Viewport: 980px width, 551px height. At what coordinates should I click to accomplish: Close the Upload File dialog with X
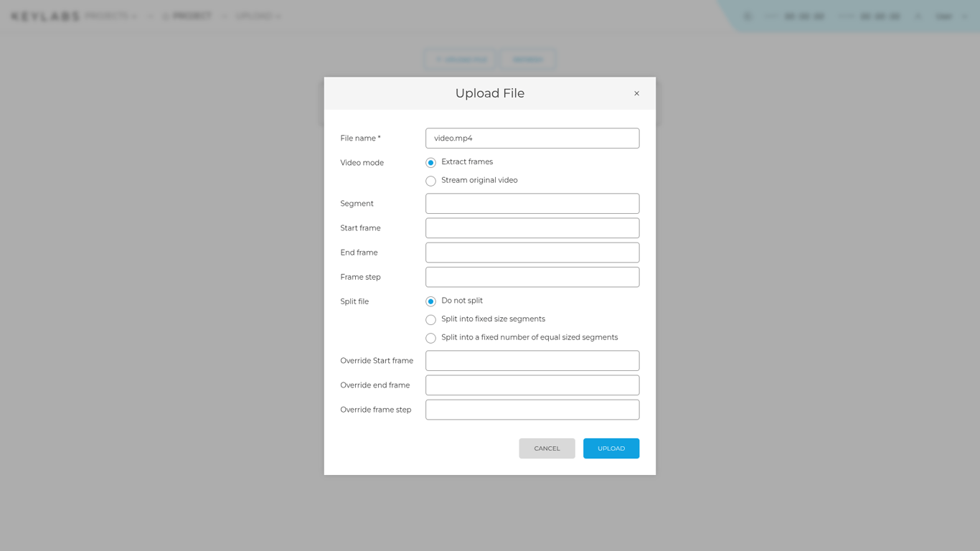[x=636, y=93]
